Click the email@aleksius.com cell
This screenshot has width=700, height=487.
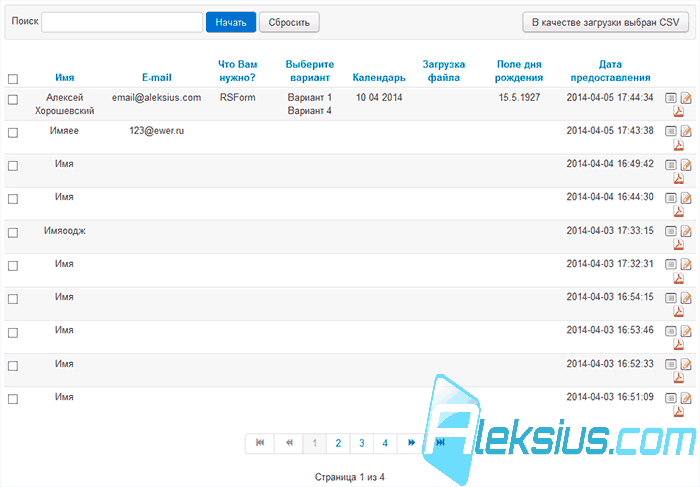[157, 97]
